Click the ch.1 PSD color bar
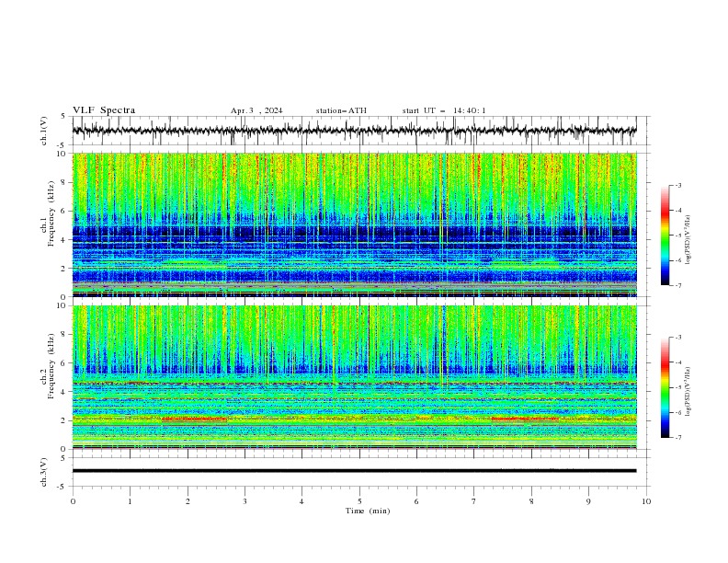 click(x=665, y=236)
